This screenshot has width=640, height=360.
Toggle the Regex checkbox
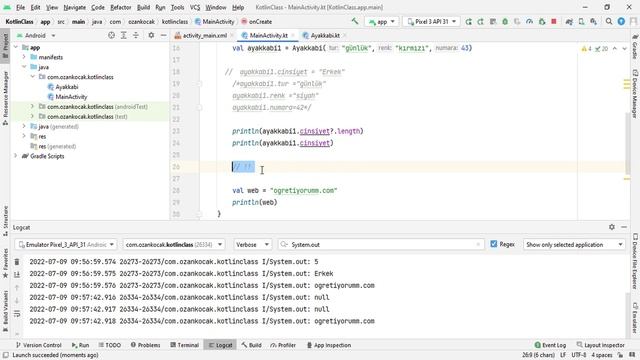493,244
